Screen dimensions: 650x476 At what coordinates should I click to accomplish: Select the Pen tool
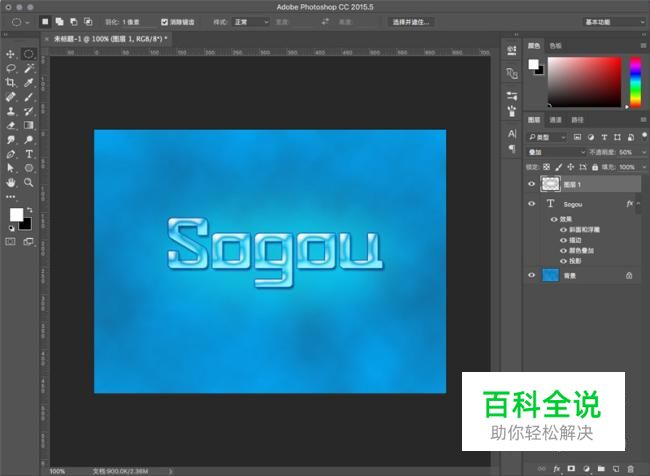point(11,154)
